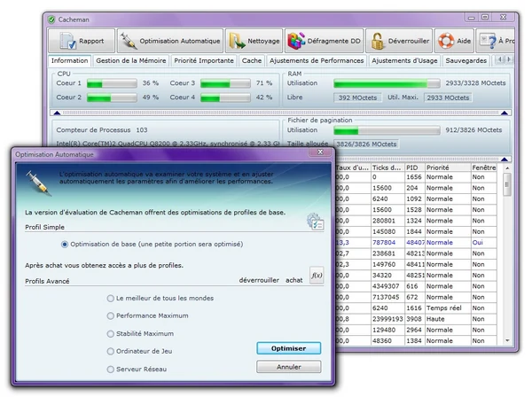Screen dimensions: 532x397
Task: Open Optimisation Automatique from the toolbar
Action: [170, 41]
